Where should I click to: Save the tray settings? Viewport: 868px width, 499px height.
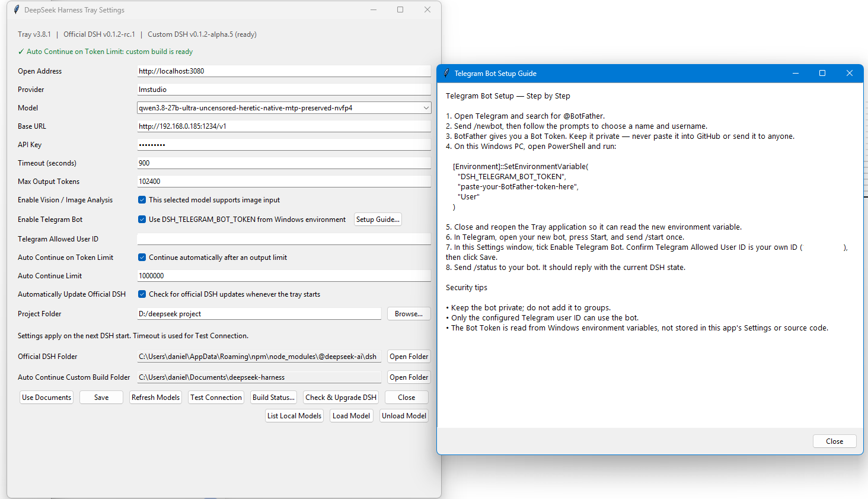(x=101, y=398)
